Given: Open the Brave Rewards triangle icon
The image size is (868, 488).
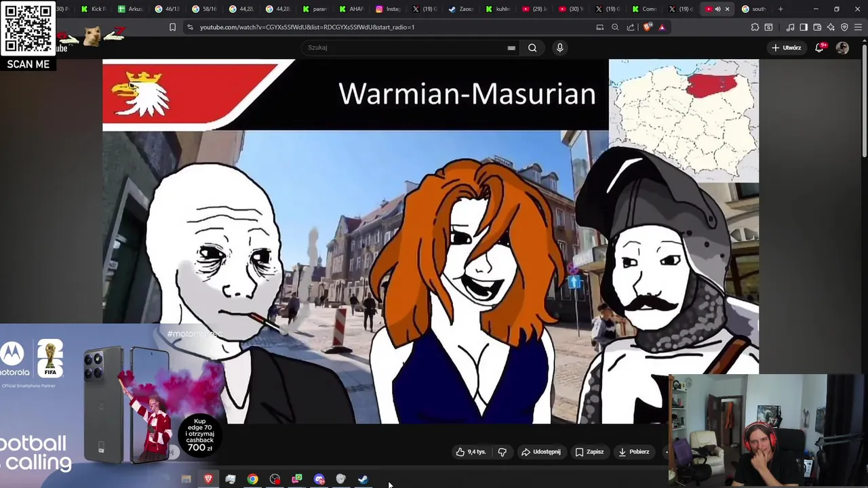Looking at the screenshot, I should coord(662,27).
